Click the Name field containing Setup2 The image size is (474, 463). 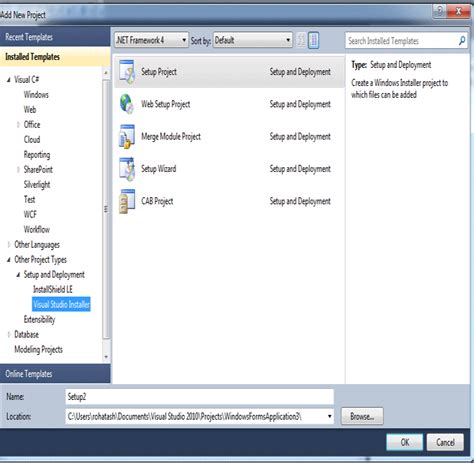click(199, 397)
